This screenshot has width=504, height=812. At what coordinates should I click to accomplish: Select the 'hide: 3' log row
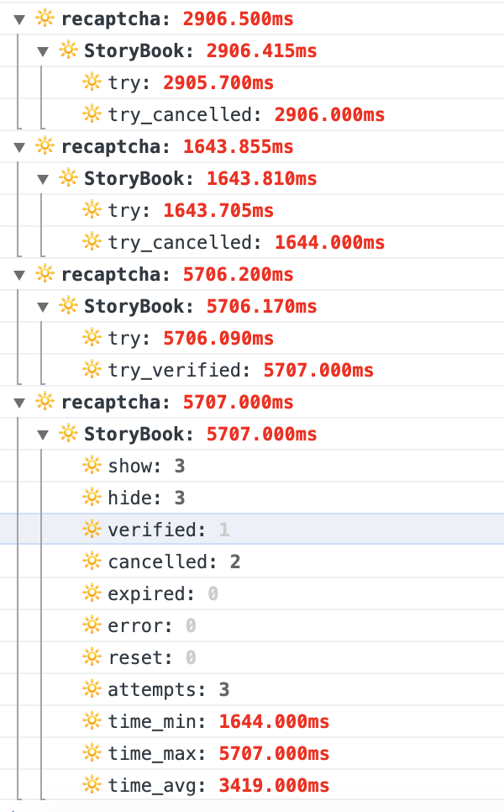[x=252, y=498]
